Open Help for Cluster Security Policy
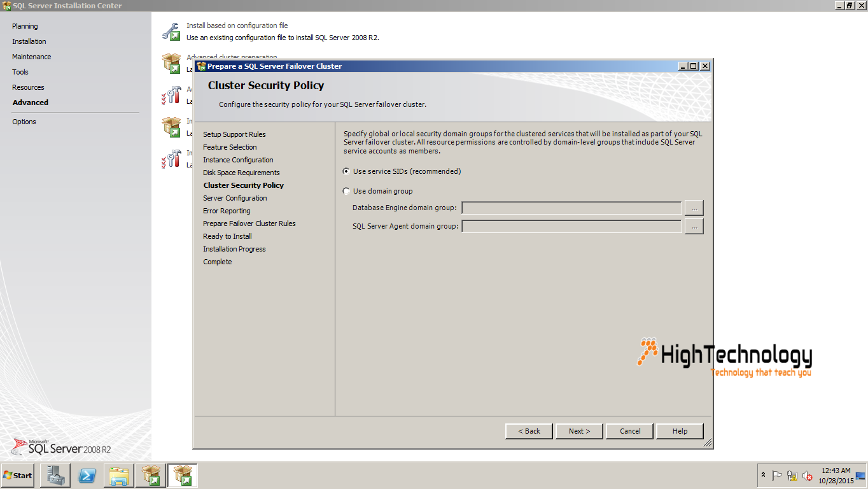Image resolution: width=868 pixels, height=489 pixels. pyautogui.click(x=680, y=431)
